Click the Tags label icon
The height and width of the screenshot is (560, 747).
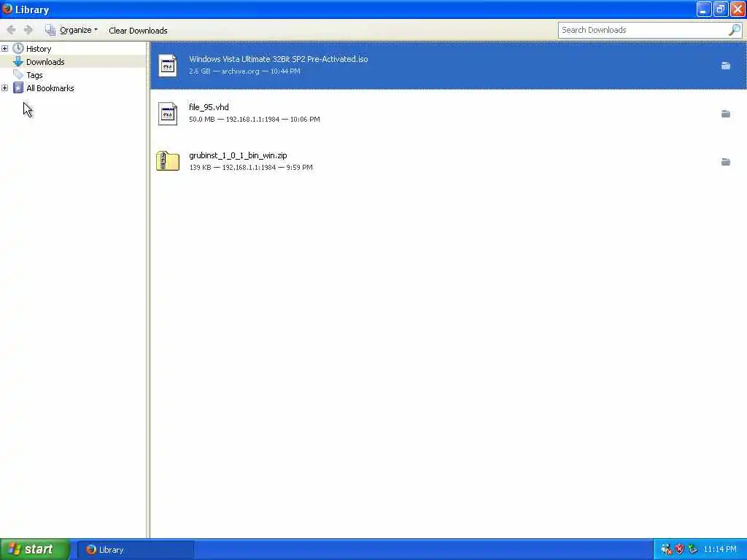[x=18, y=75]
